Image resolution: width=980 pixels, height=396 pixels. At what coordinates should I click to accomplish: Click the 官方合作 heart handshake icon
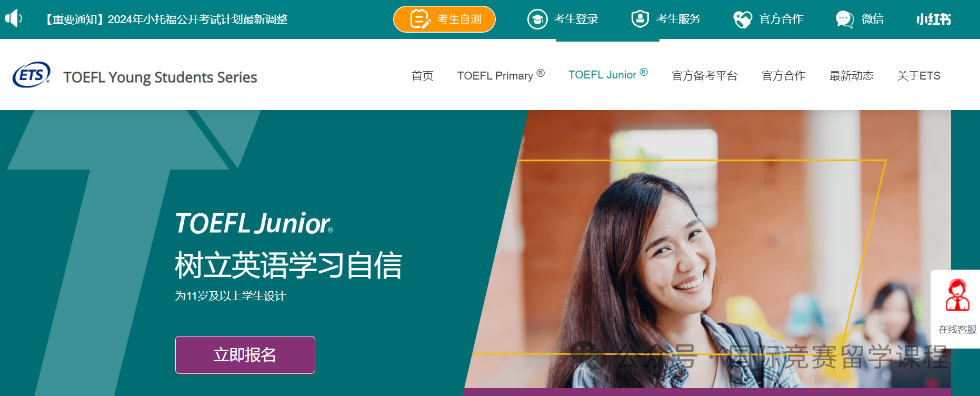743,19
